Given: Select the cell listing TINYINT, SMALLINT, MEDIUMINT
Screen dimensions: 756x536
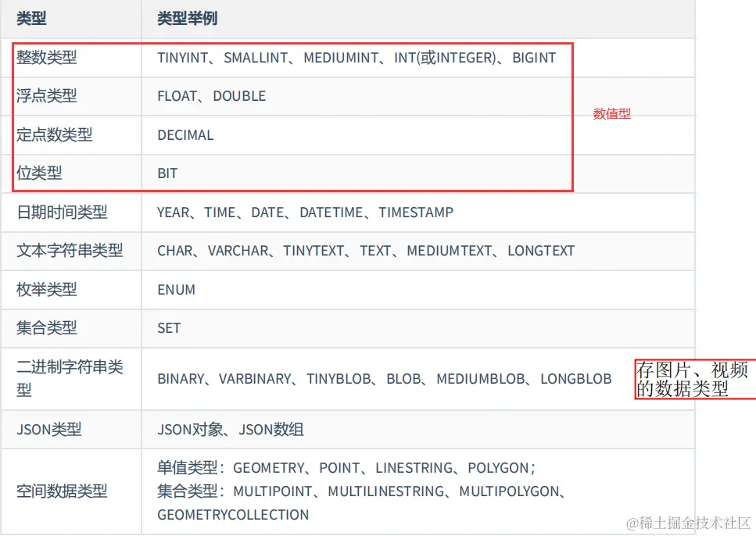Looking at the screenshot, I should click(x=418, y=58).
